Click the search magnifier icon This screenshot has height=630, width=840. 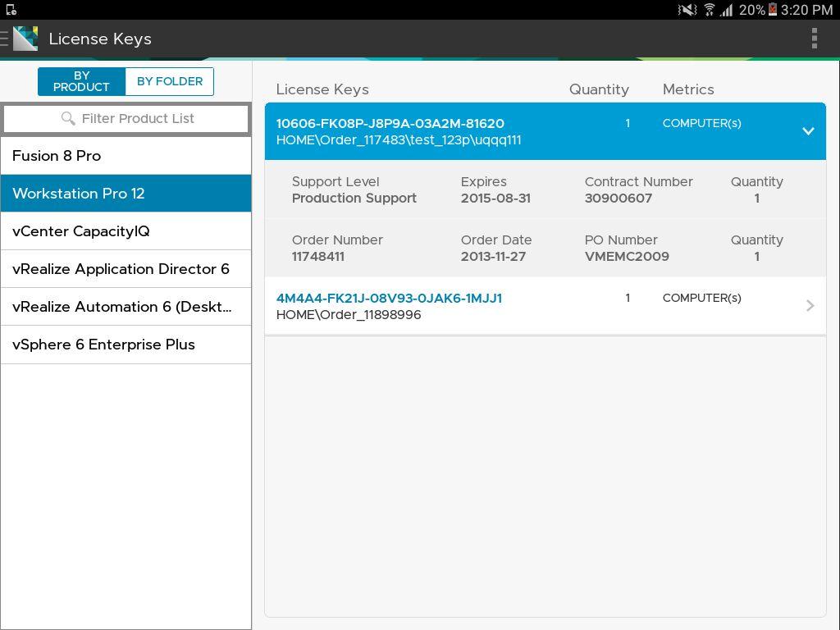[x=68, y=118]
